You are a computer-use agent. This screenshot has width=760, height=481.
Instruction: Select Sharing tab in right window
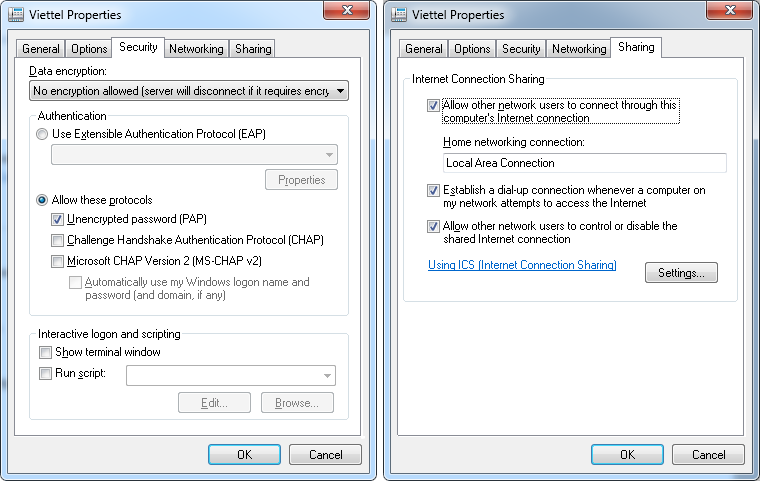636,48
